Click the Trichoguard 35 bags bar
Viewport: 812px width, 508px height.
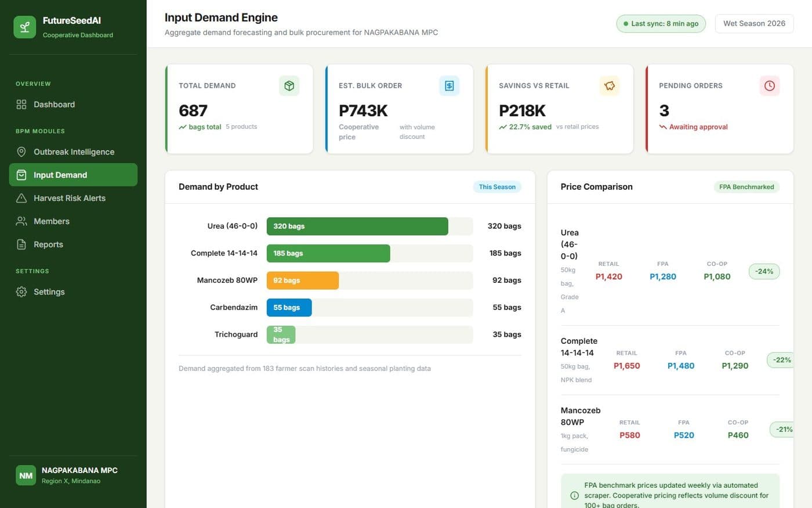(x=281, y=334)
